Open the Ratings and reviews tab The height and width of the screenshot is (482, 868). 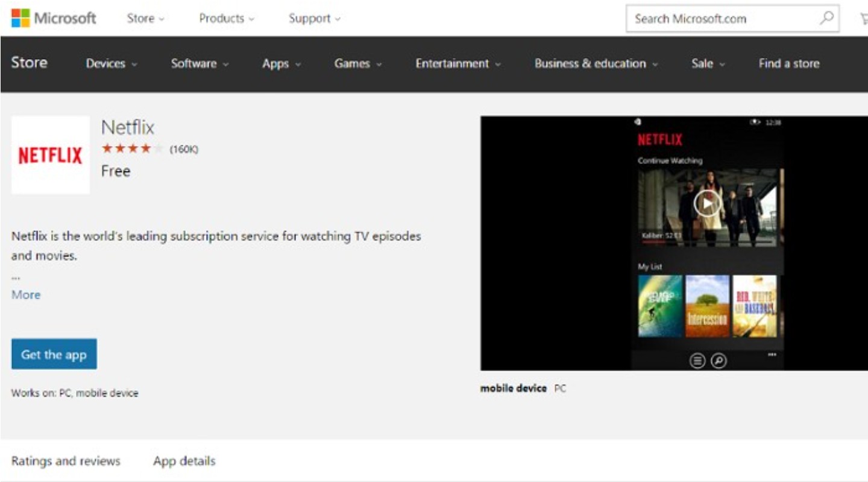tap(66, 461)
